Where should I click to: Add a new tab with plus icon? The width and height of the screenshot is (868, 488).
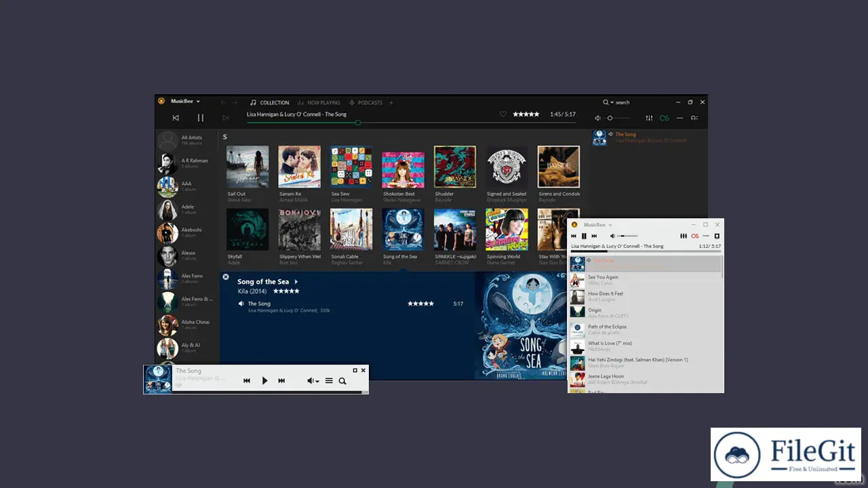click(x=391, y=102)
